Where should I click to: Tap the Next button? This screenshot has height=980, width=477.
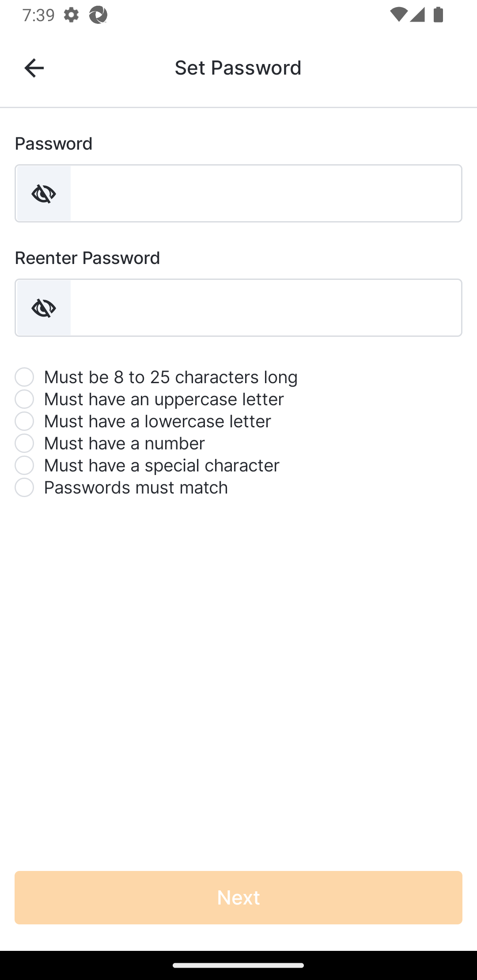(x=238, y=897)
